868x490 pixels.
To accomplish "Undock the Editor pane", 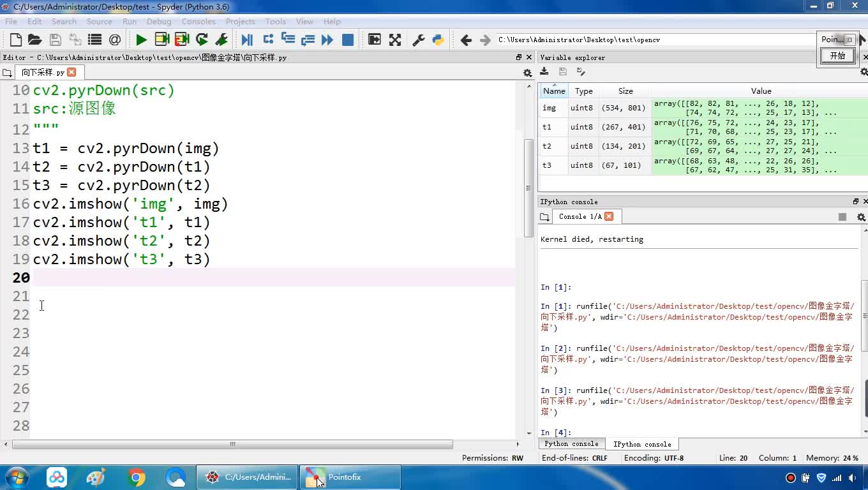I will point(519,57).
